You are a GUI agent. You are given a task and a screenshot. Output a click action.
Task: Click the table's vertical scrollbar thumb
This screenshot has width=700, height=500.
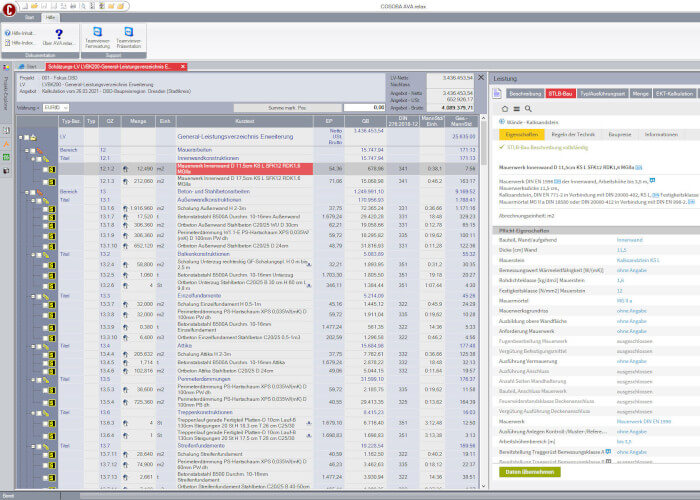point(483,144)
